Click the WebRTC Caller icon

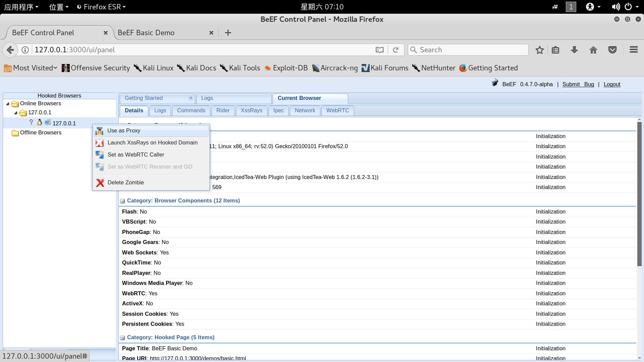(x=100, y=155)
